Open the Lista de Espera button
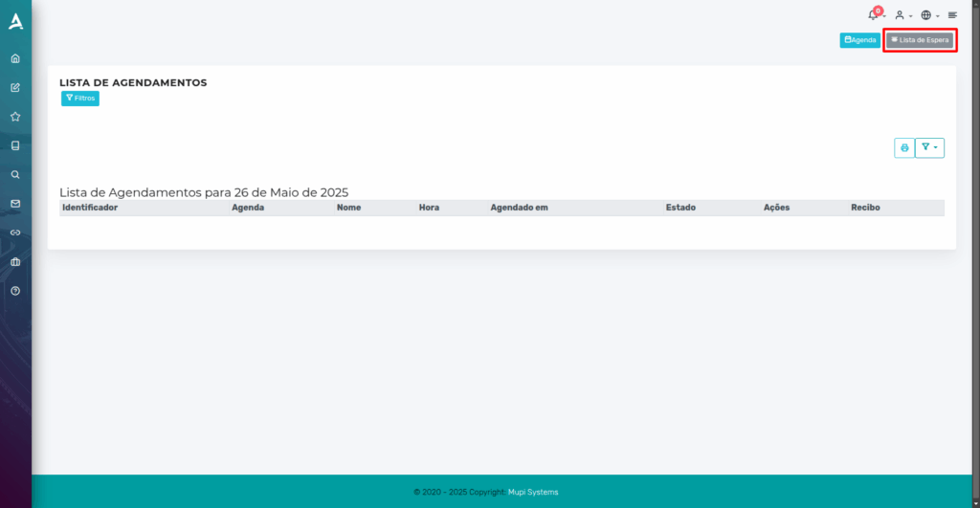 click(x=920, y=40)
